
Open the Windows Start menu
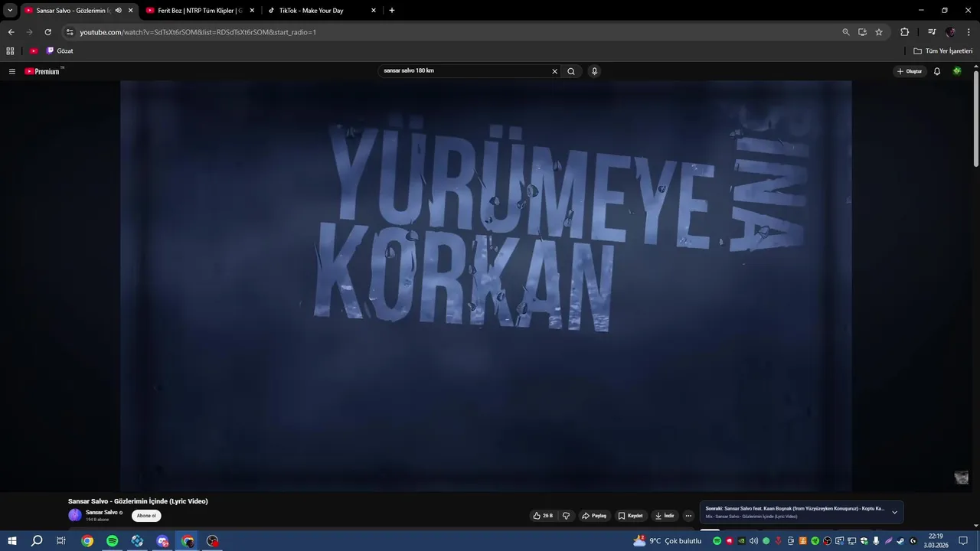tap(11, 541)
